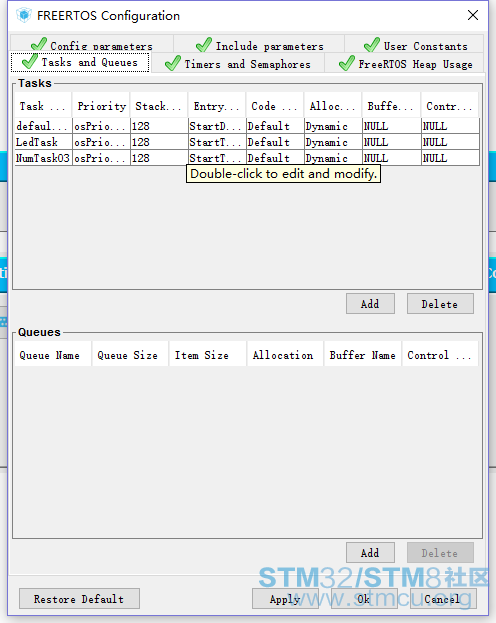Viewport: 496px width, 623px height.
Task: Click Delete button under the Tasks table
Action: (440, 304)
